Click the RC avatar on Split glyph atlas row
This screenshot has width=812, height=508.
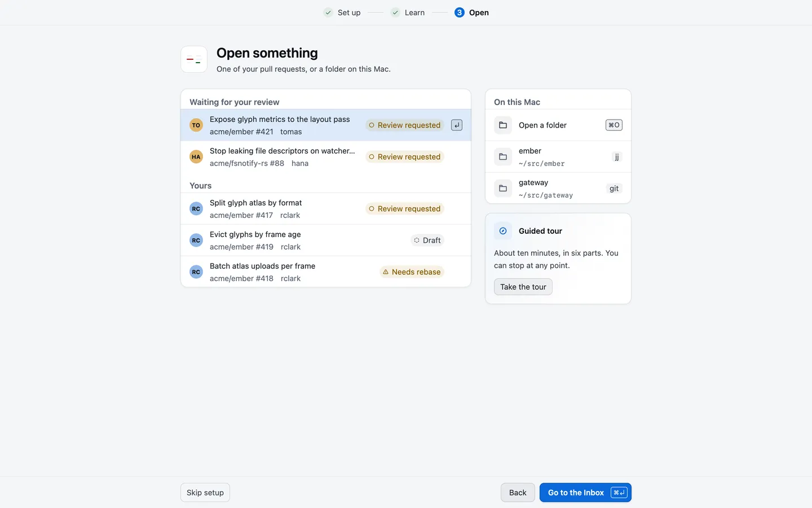(196, 209)
